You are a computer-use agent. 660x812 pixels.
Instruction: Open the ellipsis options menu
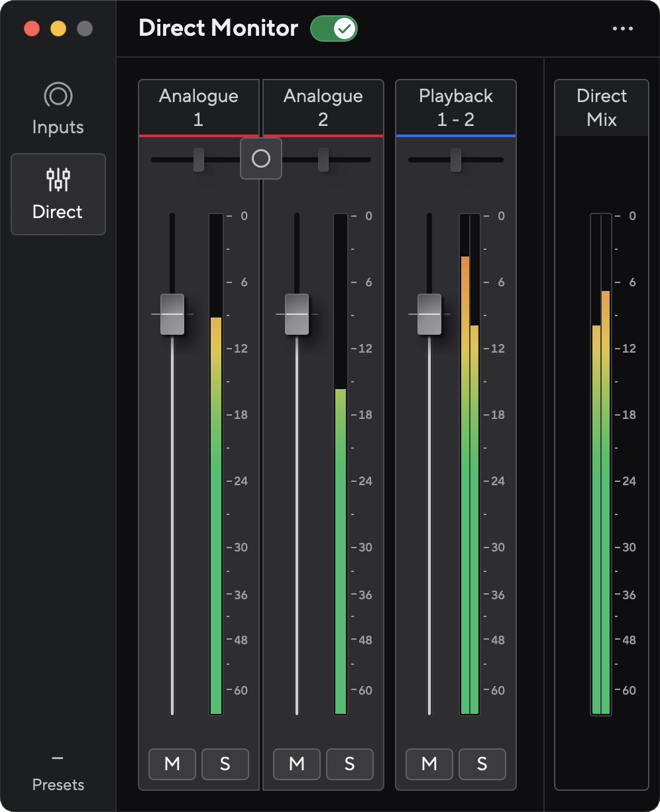(x=623, y=28)
